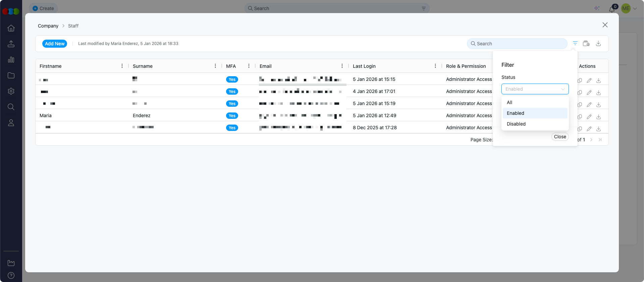Open the Last Login column menu

[x=435, y=66]
